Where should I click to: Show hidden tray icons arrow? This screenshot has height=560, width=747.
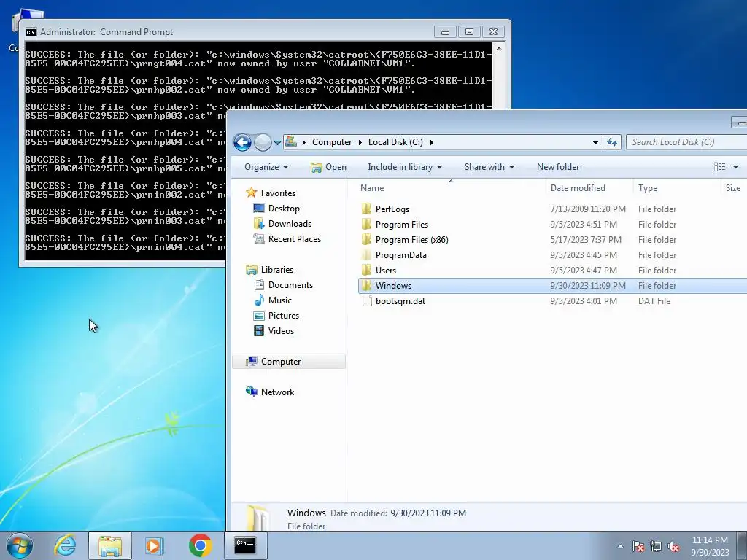point(620,546)
